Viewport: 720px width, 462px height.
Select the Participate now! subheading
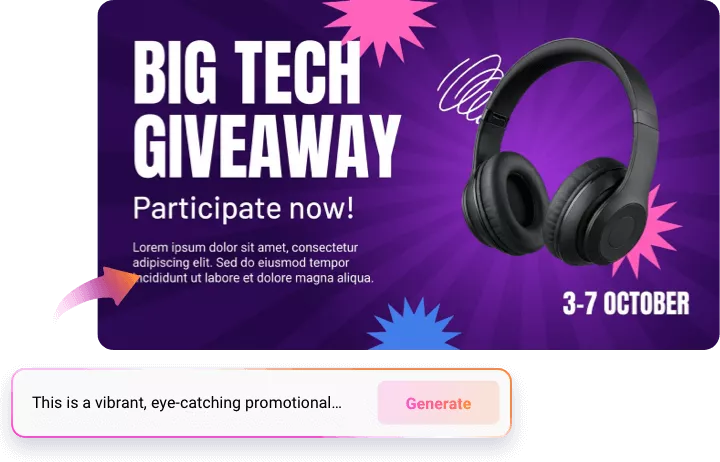pos(243,208)
